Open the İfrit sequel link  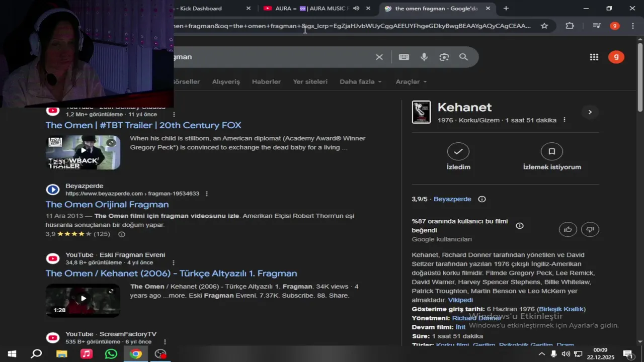[x=460, y=327]
